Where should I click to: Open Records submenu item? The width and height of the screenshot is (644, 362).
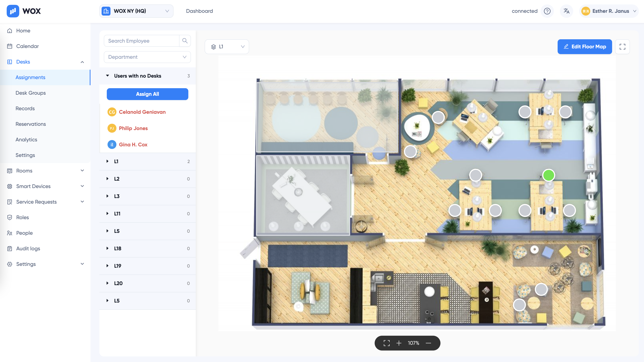45,108
